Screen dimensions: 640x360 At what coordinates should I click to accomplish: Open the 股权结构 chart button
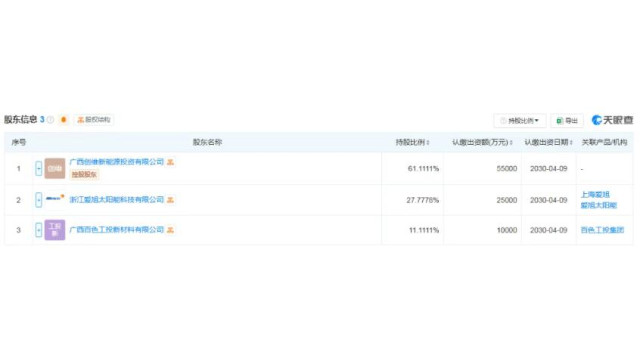[x=94, y=120]
